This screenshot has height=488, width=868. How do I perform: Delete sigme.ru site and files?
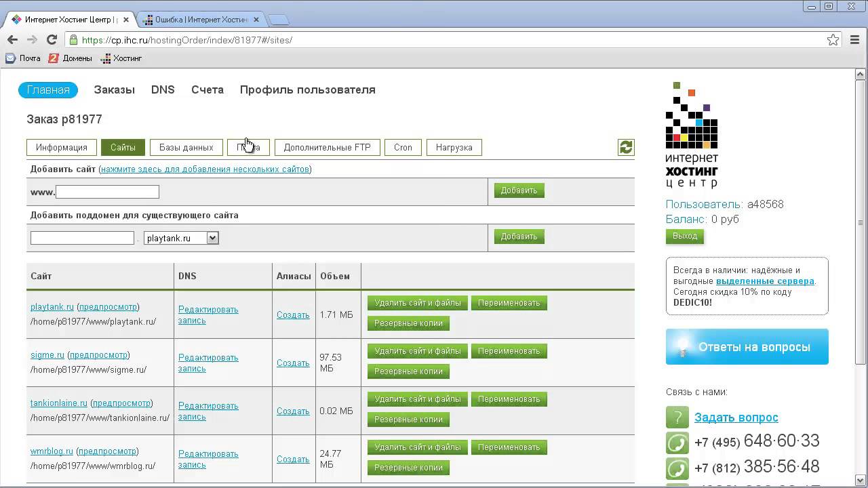[417, 351]
